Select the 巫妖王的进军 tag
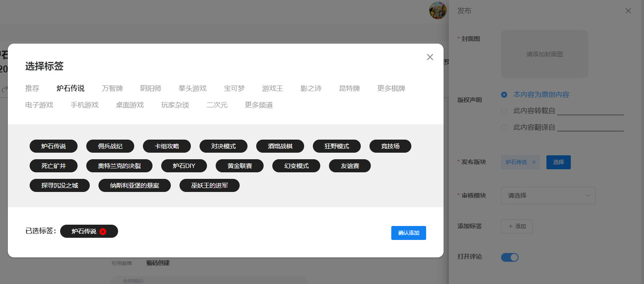Viewport: 644px width, 284px height. (210, 185)
